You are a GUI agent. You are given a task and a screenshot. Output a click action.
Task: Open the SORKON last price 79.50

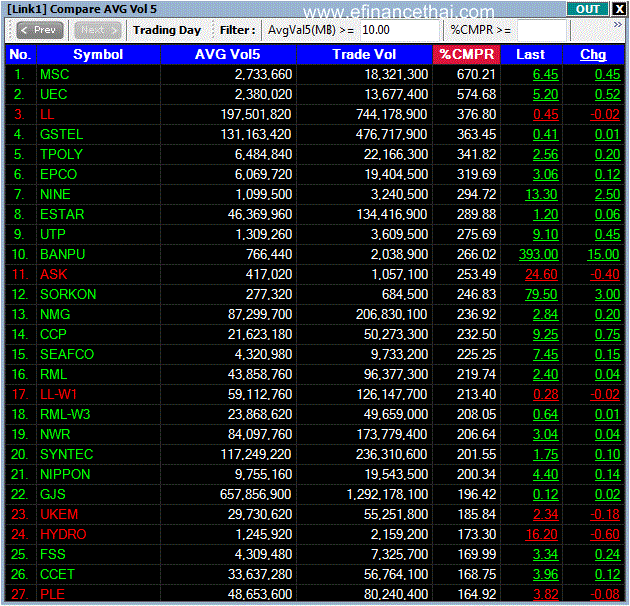[x=541, y=295]
